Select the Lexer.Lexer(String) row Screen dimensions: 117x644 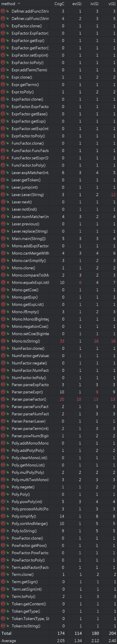tap(58, 194)
